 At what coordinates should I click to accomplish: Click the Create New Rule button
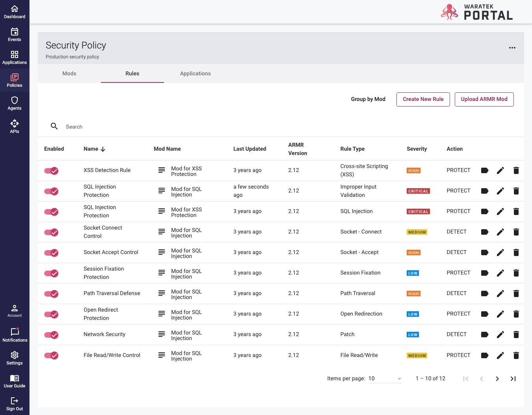(423, 99)
